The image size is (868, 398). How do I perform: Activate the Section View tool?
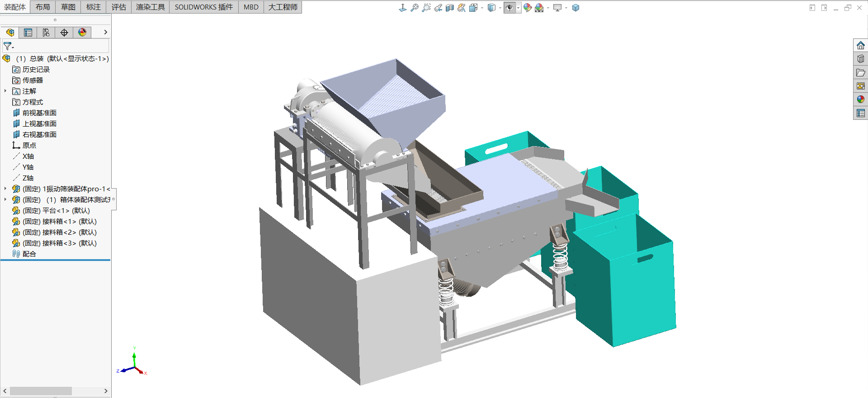tap(449, 8)
